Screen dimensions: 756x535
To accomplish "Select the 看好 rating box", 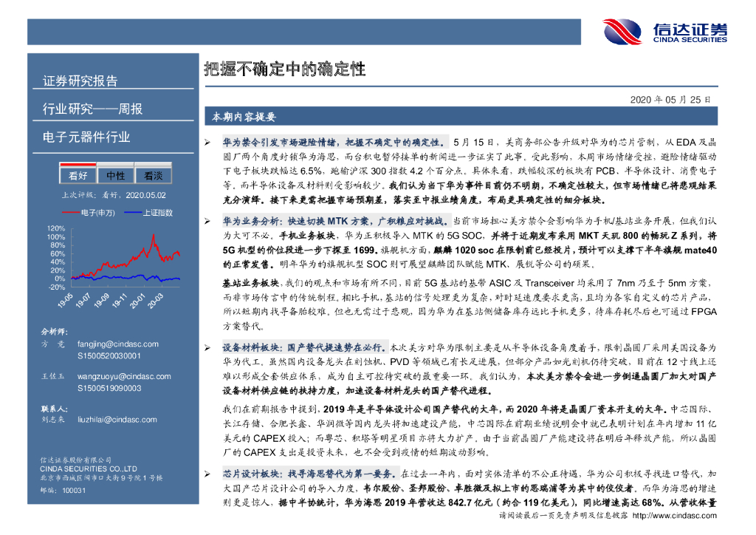I will pyautogui.click(x=78, y=174).
